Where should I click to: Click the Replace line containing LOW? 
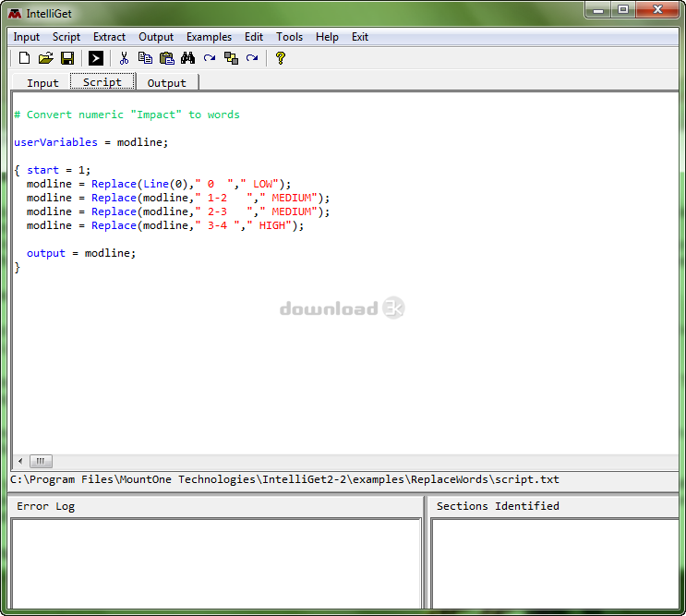[159, 184]
